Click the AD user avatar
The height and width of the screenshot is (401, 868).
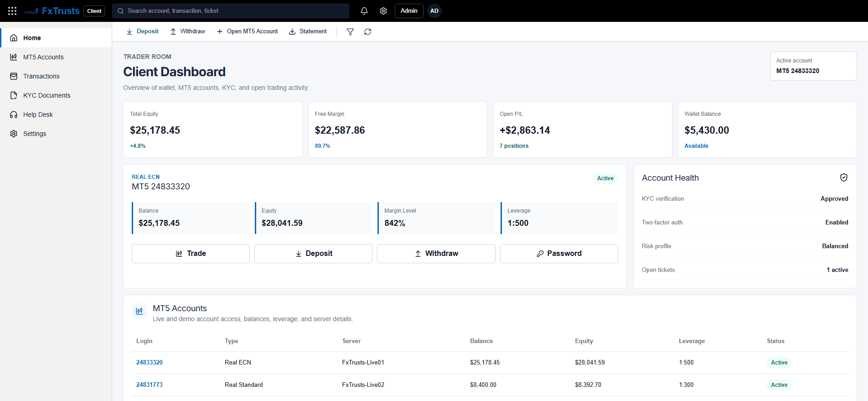coord(434,11)
